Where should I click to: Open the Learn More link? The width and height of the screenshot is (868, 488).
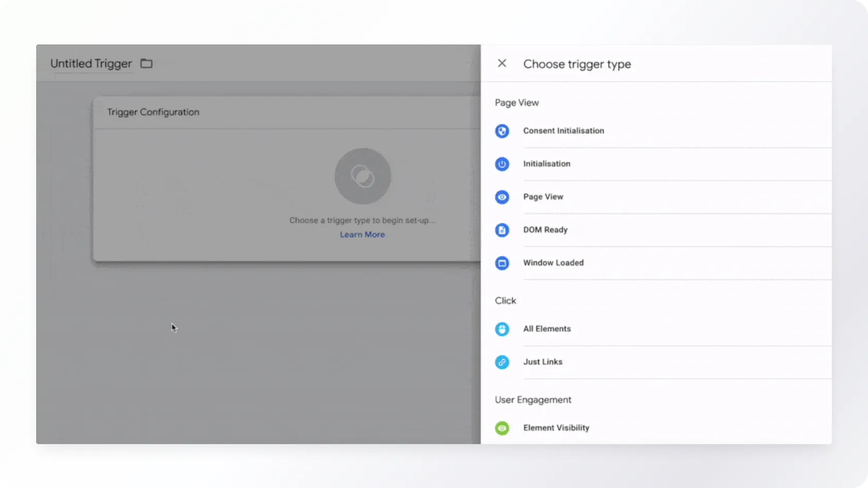pyautogui.click(x=362, y=234)
